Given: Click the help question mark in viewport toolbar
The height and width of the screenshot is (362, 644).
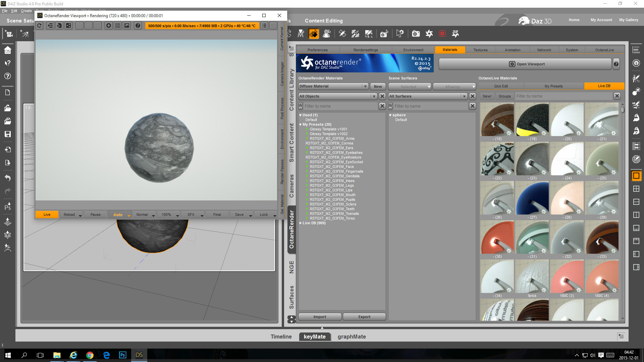Looking at the screenshot, I should click(x=138, y=26).
